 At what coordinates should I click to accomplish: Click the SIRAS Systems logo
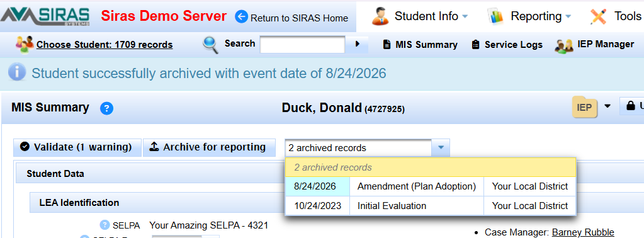[x=45, y=16]
